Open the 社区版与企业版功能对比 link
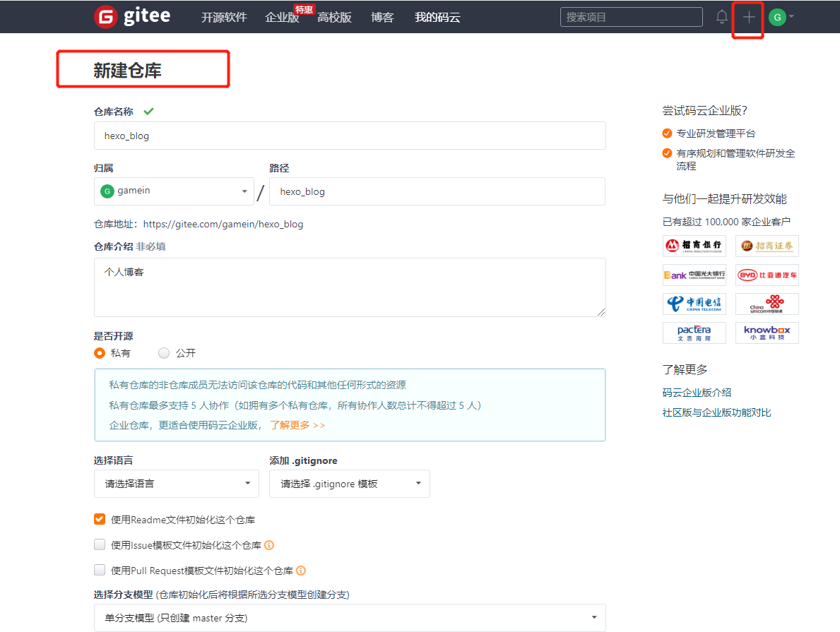The height and width of the screenshot is (632, 840). (716, 412)
